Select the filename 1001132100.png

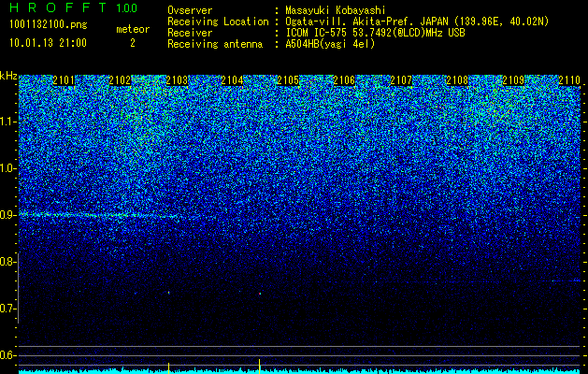point(49,25)
